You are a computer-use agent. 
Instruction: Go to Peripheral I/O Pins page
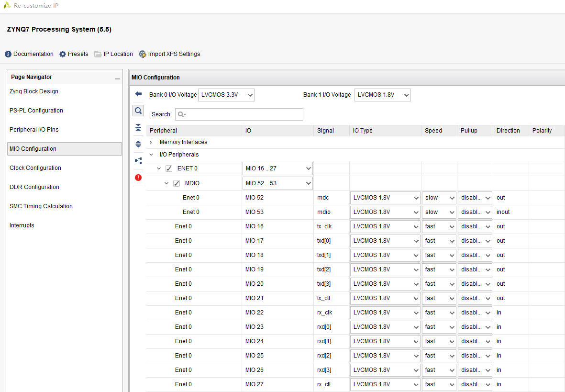pos(34,129)
